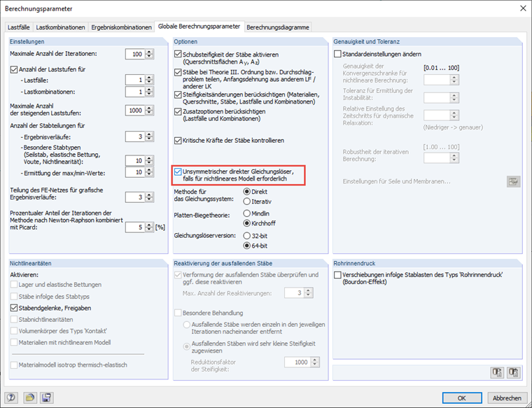Click 'Platten-Biegetheorie:' label
The height and width of the screenshot is (408, 532).
coord(202,216)
